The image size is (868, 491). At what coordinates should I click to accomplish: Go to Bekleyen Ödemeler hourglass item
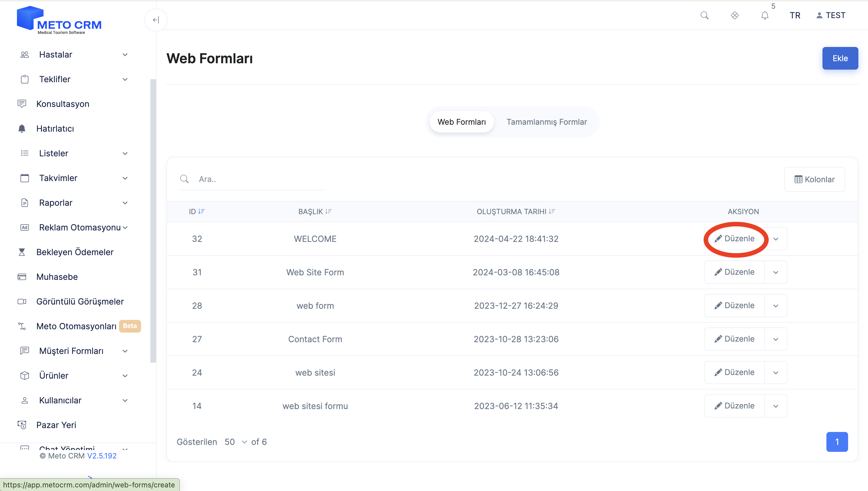click(74, 252)
